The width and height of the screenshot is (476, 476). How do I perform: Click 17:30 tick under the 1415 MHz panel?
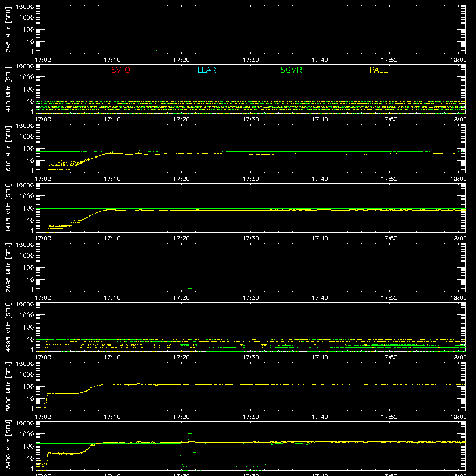[250, 239]
